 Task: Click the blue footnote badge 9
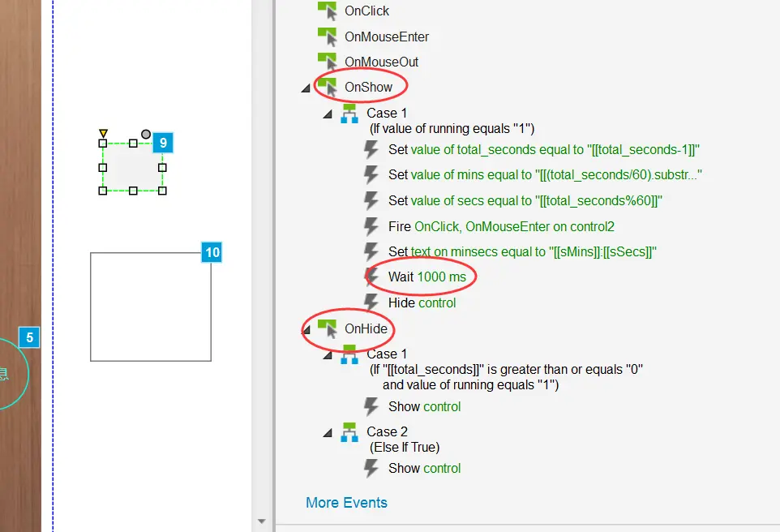pyautogui.click(x=163, y=143)
